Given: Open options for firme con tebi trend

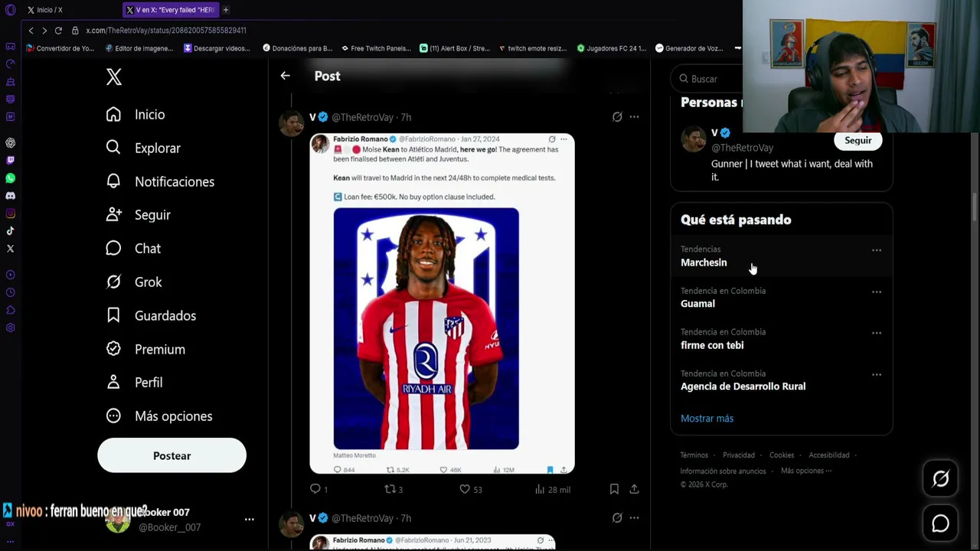Looking at the screenshot, I should [x=877, y=333].
